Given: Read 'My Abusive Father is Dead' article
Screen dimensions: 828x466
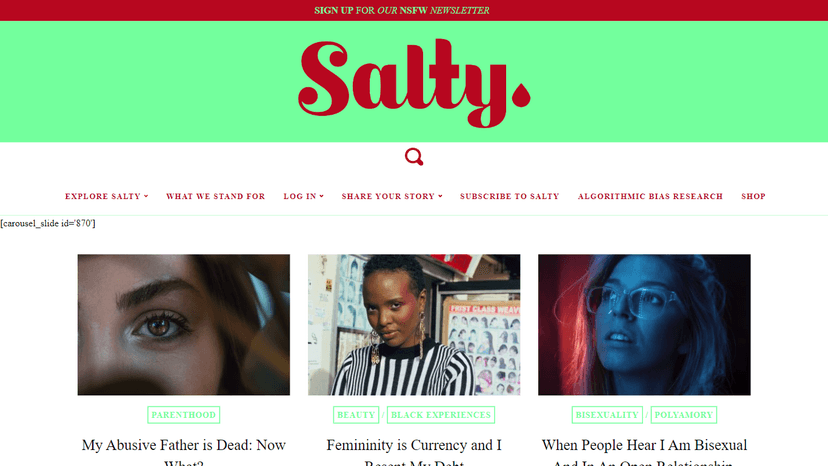Looking at the screenshot, I should point(184,452).
